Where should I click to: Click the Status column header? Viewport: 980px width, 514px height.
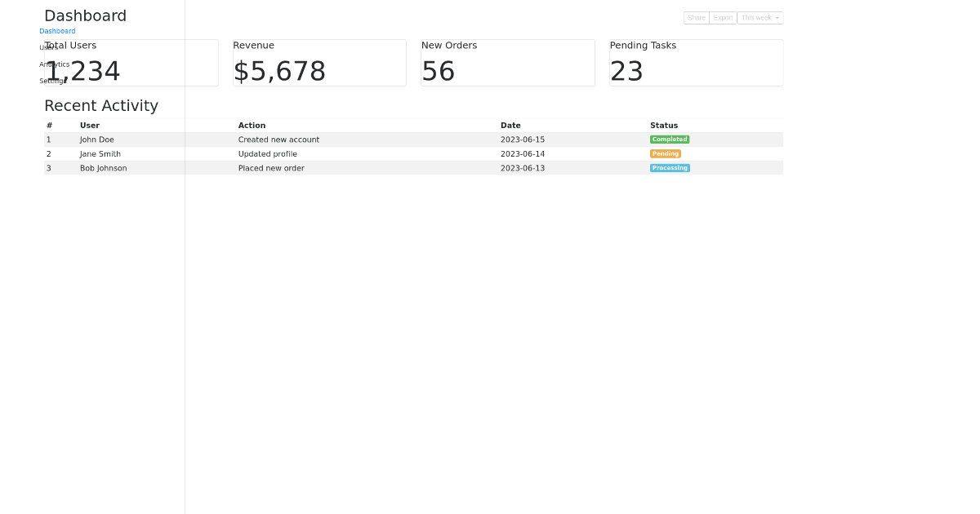(663, 126)
